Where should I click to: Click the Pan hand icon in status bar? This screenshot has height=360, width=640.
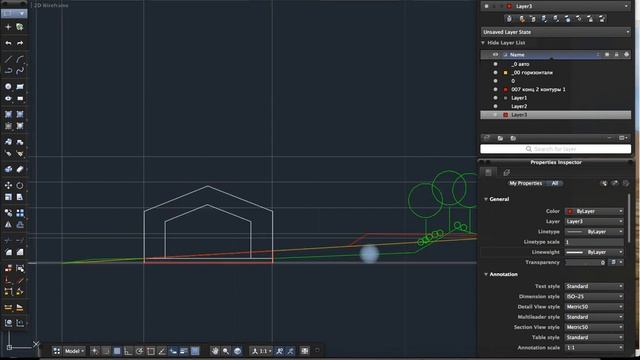pyautogui.click(x=215, y=351)
